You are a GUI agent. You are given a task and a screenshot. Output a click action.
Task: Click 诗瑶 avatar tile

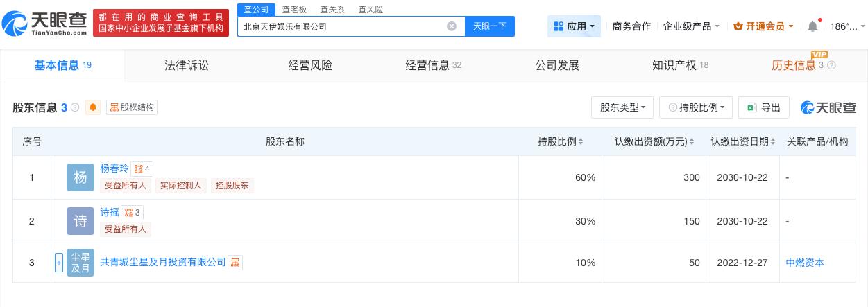point(80,221)
